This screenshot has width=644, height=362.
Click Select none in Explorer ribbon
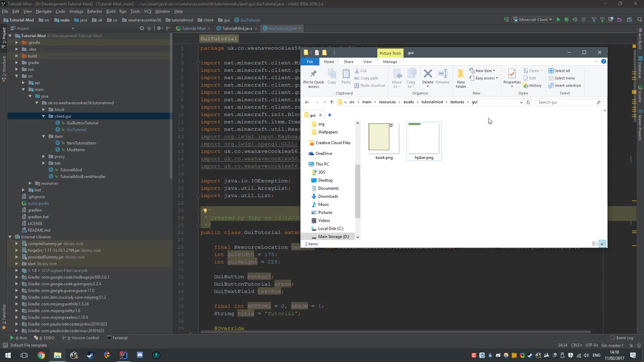tap(561, 78)
